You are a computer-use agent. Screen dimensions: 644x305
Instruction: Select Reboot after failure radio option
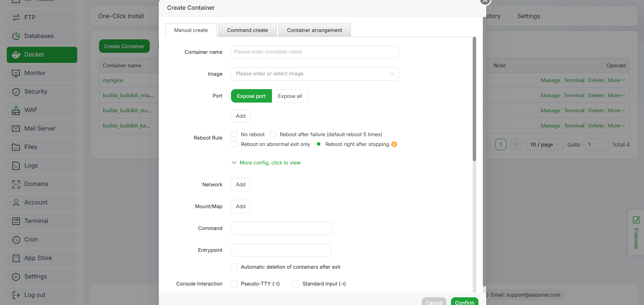click(x=273, y=134)
